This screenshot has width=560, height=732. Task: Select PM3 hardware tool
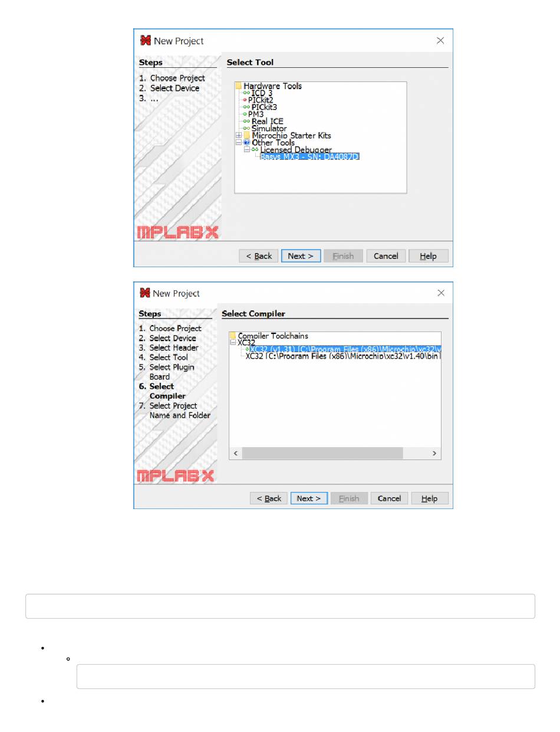pyautogui.click(x=256, y=114)
